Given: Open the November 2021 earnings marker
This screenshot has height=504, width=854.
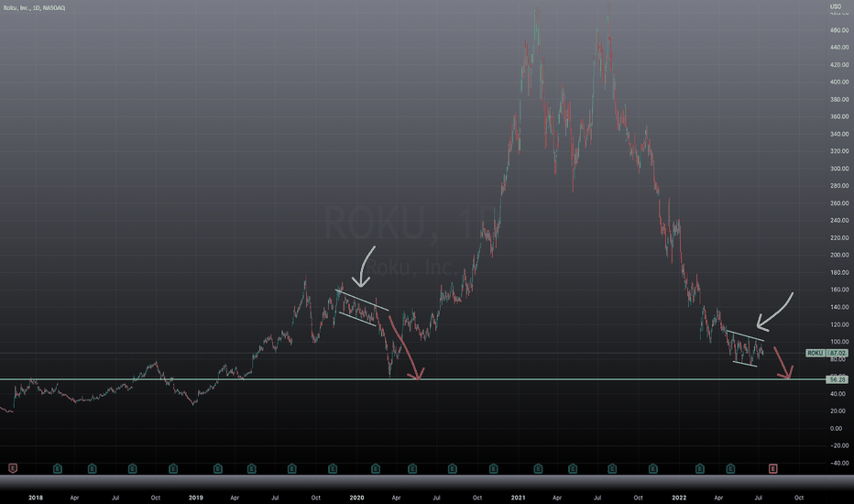Looking at the screenshot, I should [x=653, y=468].
